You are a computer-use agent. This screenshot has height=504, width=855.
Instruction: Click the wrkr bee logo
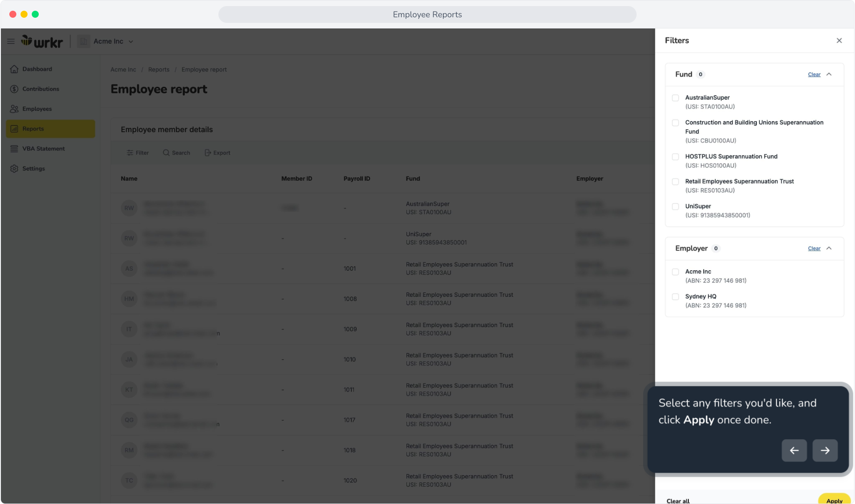(x=42, y=41)
